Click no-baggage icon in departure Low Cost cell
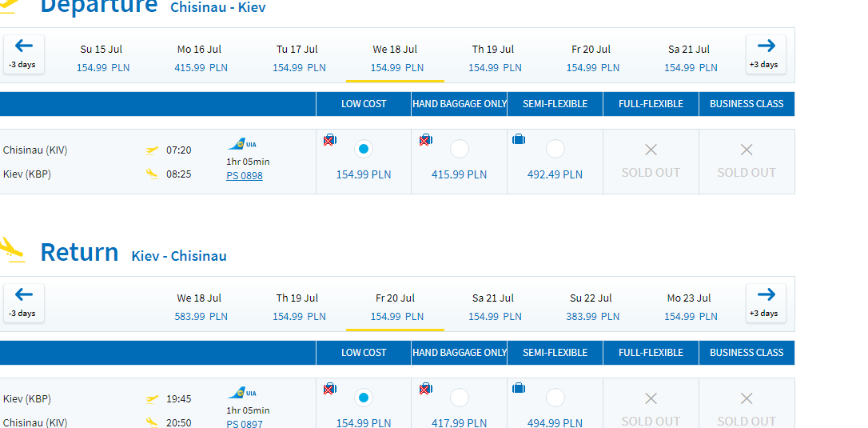The height and width of the screenshot is (428, 868). tap(330, 140)
